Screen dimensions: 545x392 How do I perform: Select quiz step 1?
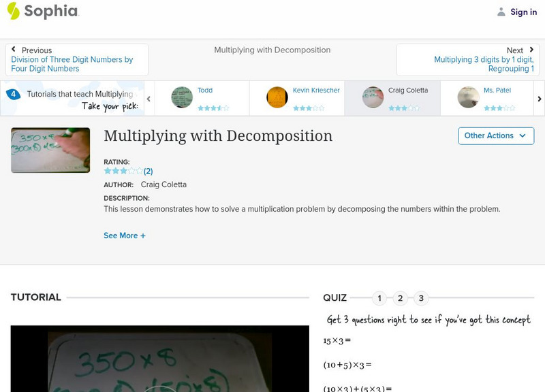[379, 297]
